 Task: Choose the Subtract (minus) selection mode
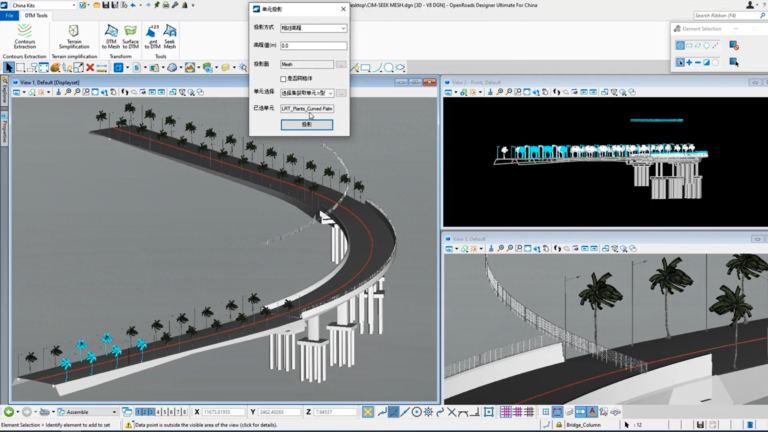698,63
